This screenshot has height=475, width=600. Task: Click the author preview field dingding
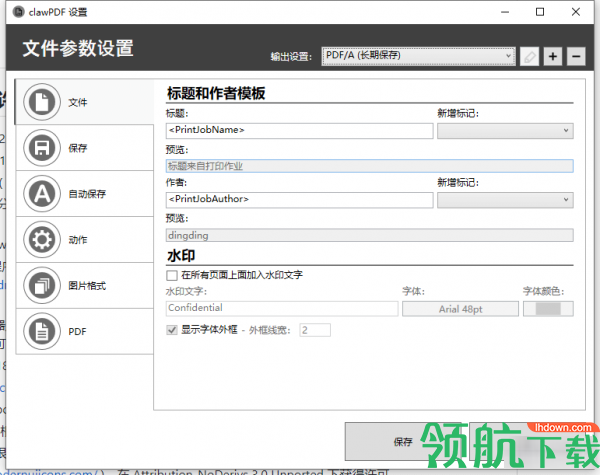[x=370, y=235]
